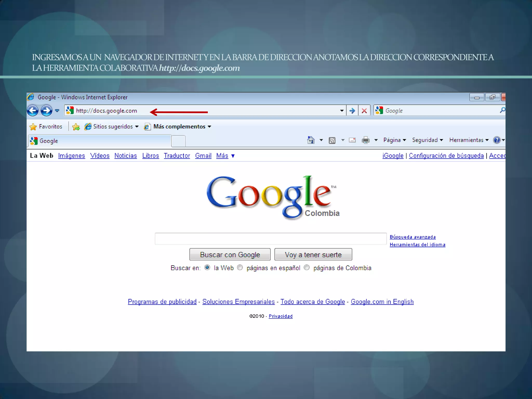The width and height of the screenshot is (532, 399).
Task: Click the Herramientas del idioma link
Action: [417, 245]
